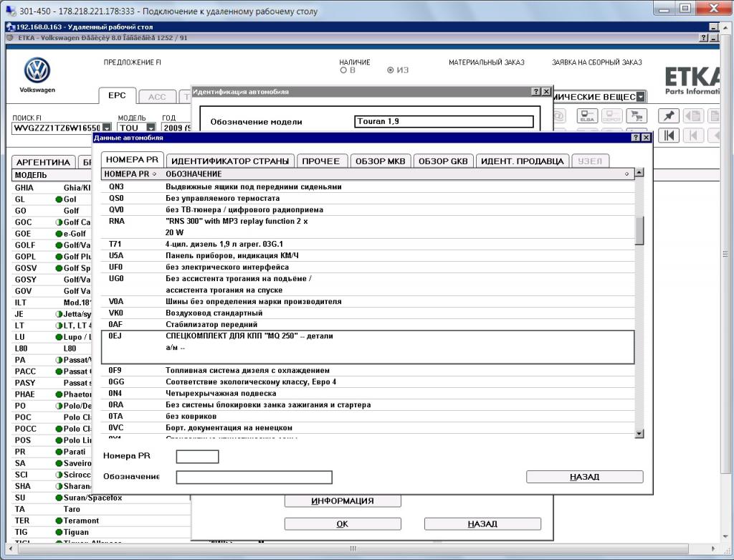Select row 'Панель приборов, индикация КМ/Ч'
The height and width of the screenshot is (560, 734).
point(368,256)
